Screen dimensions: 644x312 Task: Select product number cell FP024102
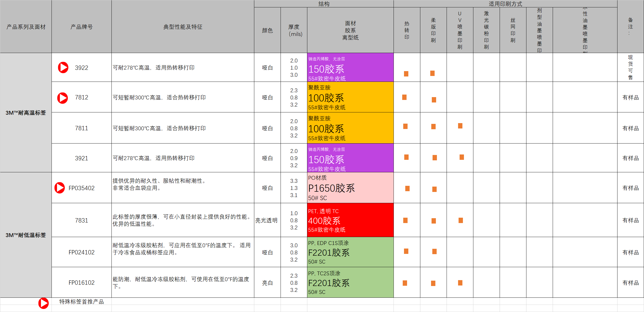tap(81, 252)
